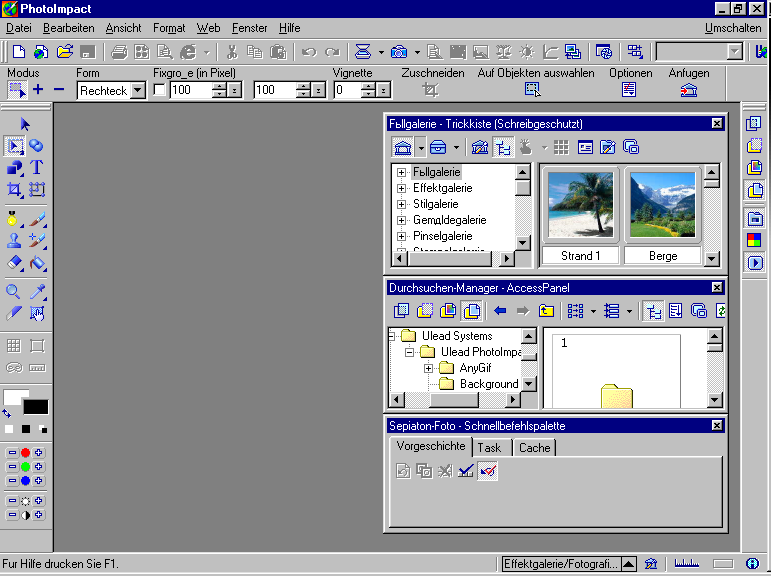
Task: Expand the AnyGif folder node
Action: (428, 368)
